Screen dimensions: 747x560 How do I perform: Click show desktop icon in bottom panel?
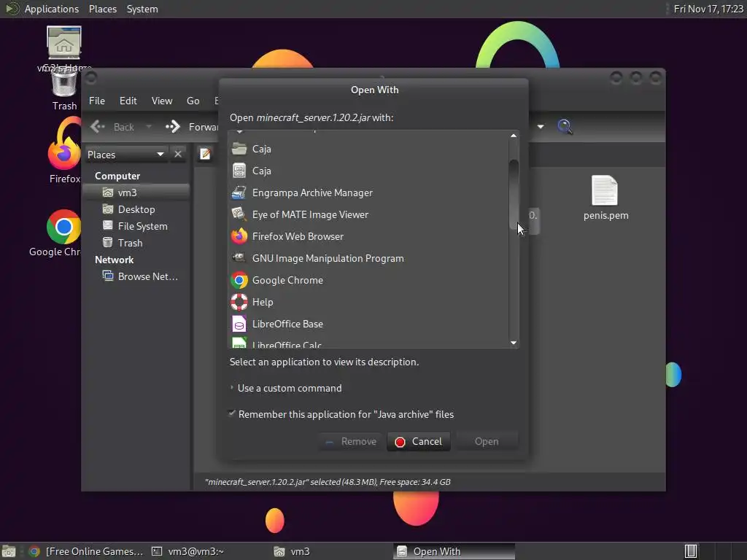(x=9, y=551)
